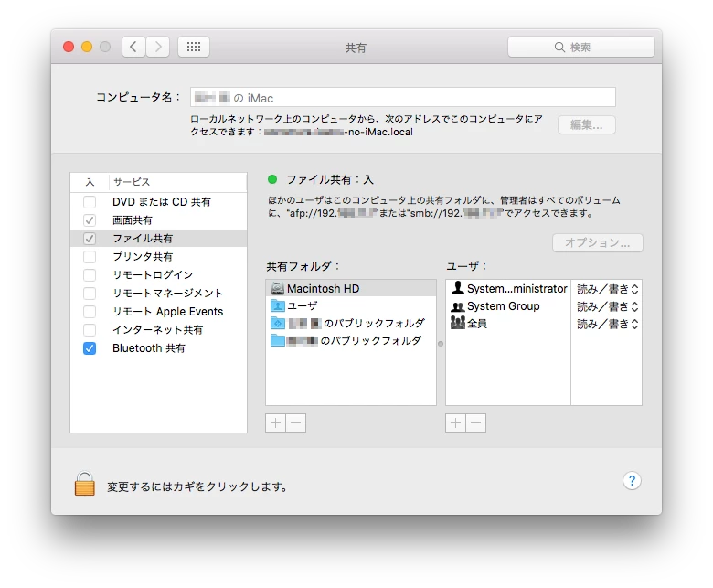Click the 編集... button
This screenshot has width=713, height=588.
(587, 124)
